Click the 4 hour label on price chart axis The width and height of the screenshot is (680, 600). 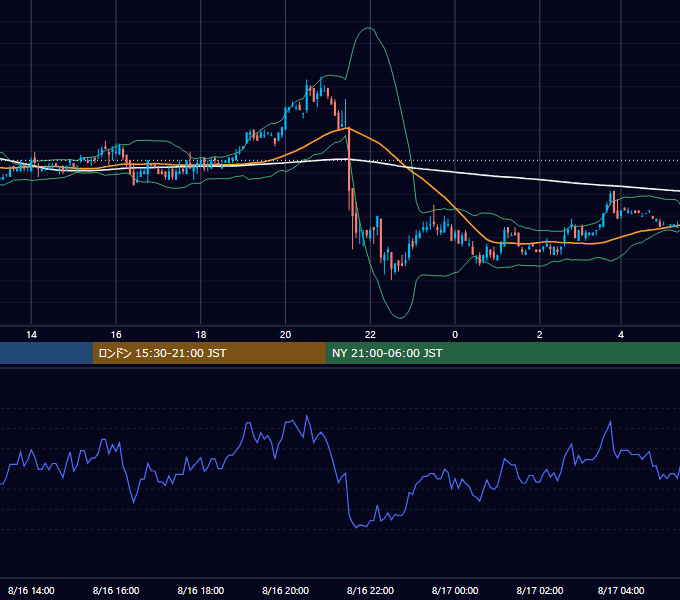coord(621,335)
